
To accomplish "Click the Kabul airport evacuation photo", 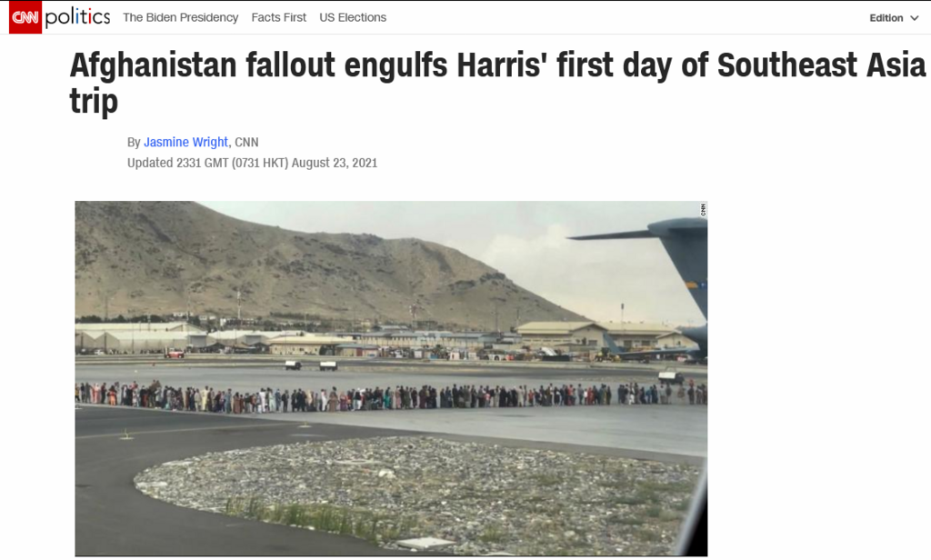I will [391, 378].
